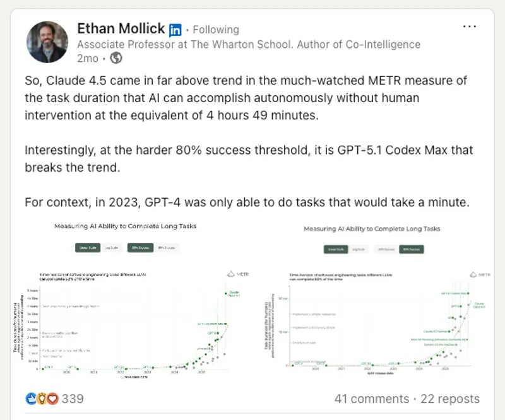
Task: Click the METR logo in the left chart
Action: pos(238,274)
